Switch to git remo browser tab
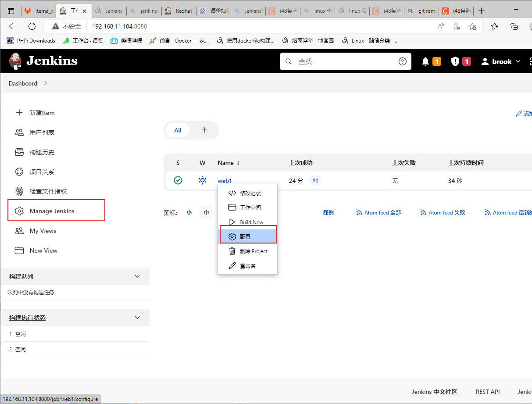Viewport: 532px width, 404px height. (x=421, y=11)
